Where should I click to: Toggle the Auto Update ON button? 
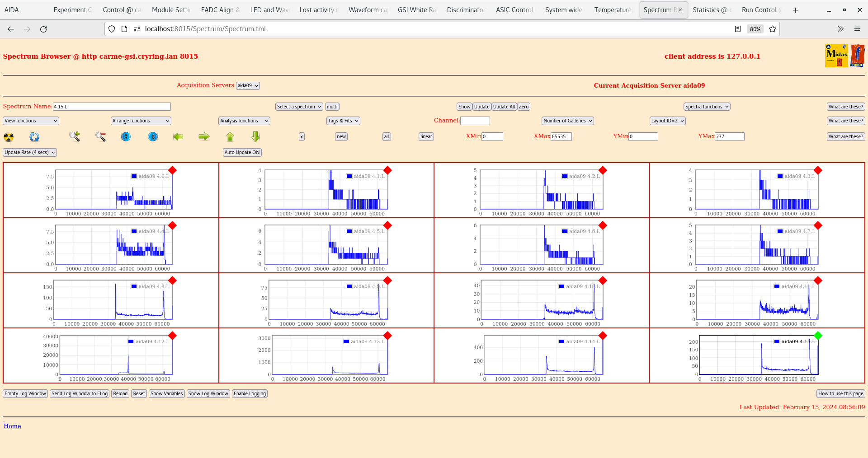click(242, 153)
